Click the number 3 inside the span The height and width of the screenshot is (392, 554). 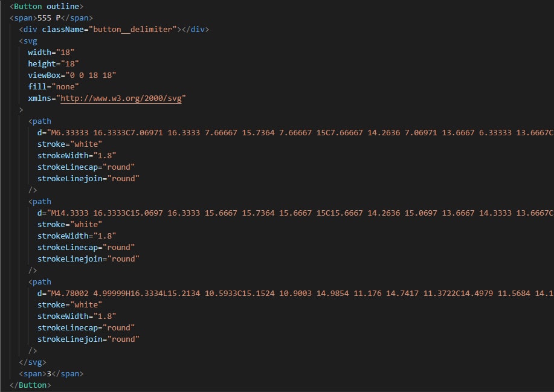pos(49,374)
